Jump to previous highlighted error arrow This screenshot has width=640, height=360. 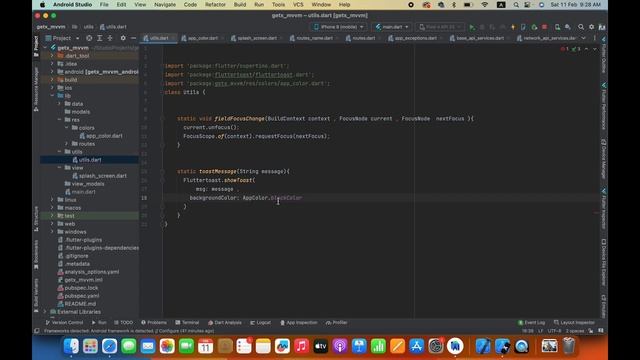(587, 49)
